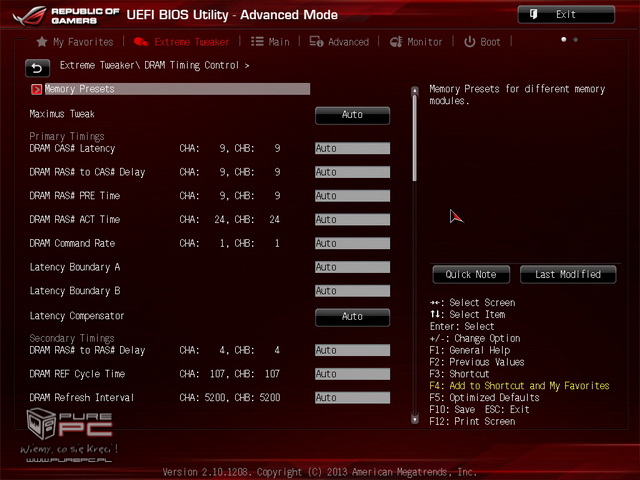
Task: Click the Main list icon
Action: (257, 42)
